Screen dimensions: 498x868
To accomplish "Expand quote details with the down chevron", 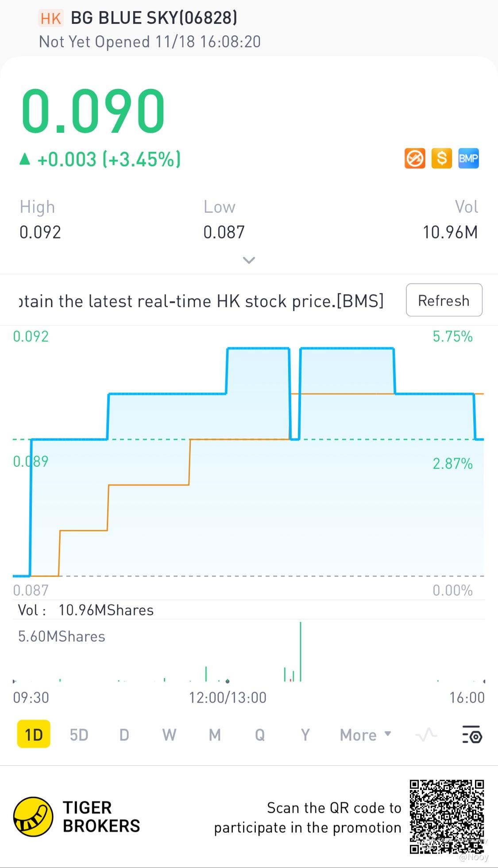I will click(249, 260).
